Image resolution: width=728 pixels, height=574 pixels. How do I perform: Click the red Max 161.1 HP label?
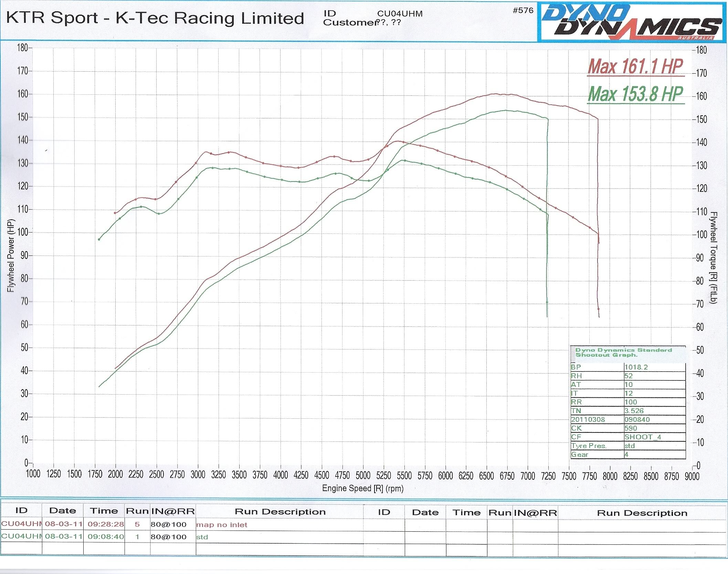(x=635, y=66)
